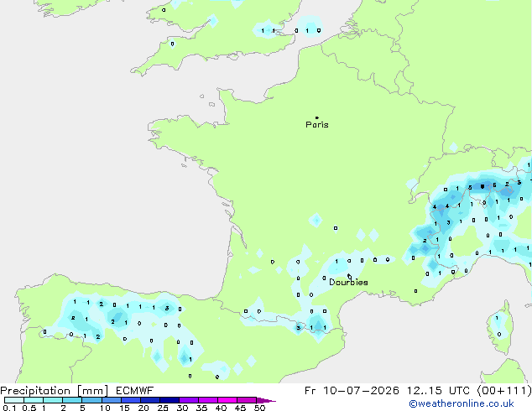The image size is (532, 411).
Task: Click the legend label 20
Action: pos(143,408)
